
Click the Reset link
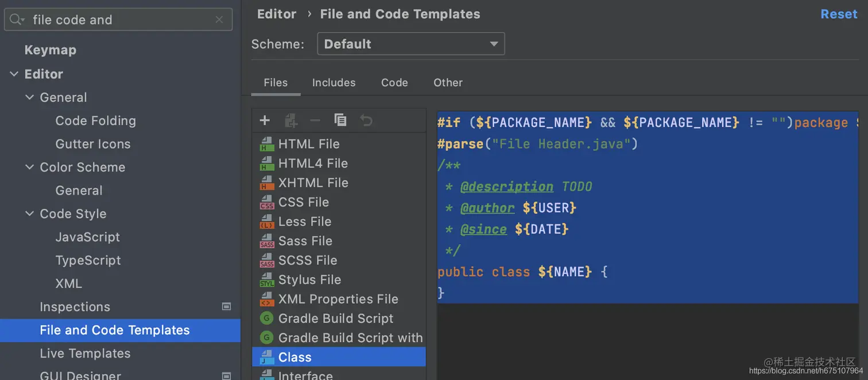coord(839,14)
